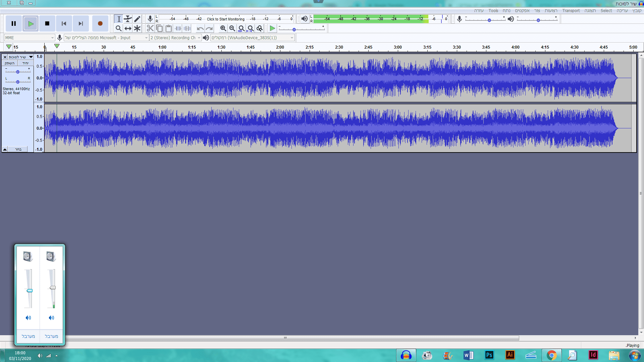The image size is (644, 362).
Task: Click the Fit Project zoom icon
Action: pos(250,28)
